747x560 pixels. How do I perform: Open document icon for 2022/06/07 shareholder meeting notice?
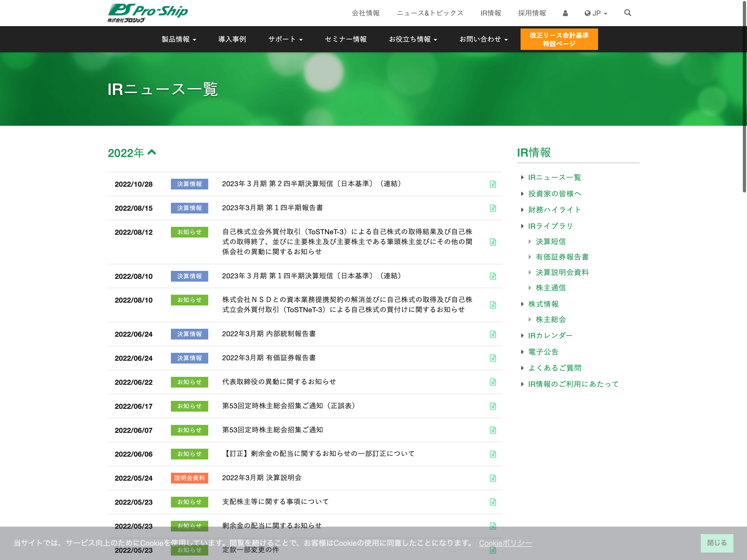tap(492, 430)
